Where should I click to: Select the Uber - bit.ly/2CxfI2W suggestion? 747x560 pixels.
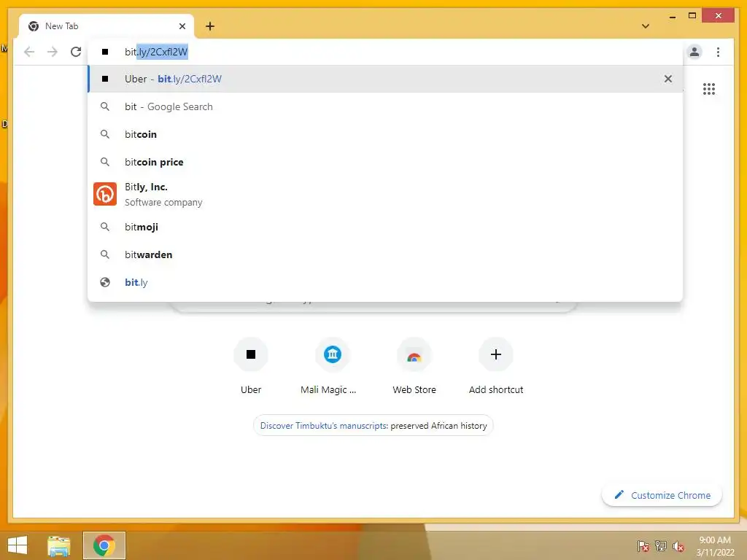(x=385, y=79)
